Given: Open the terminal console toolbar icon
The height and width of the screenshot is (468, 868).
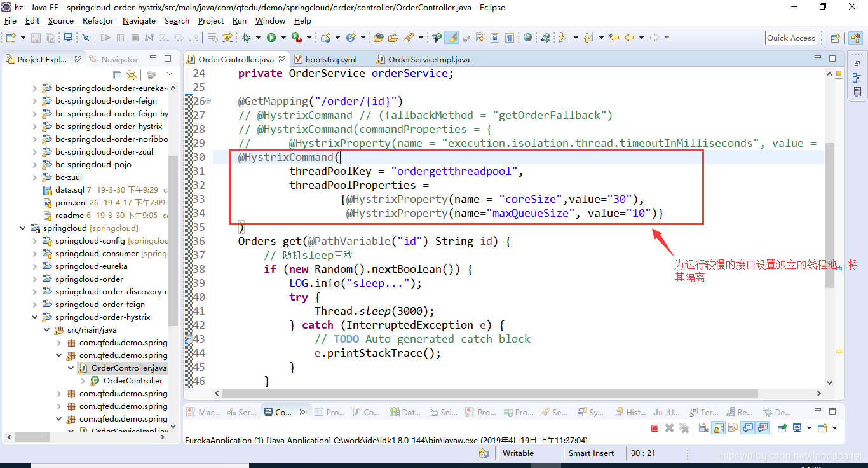Looking at the screenshot, I should [68, 38].
